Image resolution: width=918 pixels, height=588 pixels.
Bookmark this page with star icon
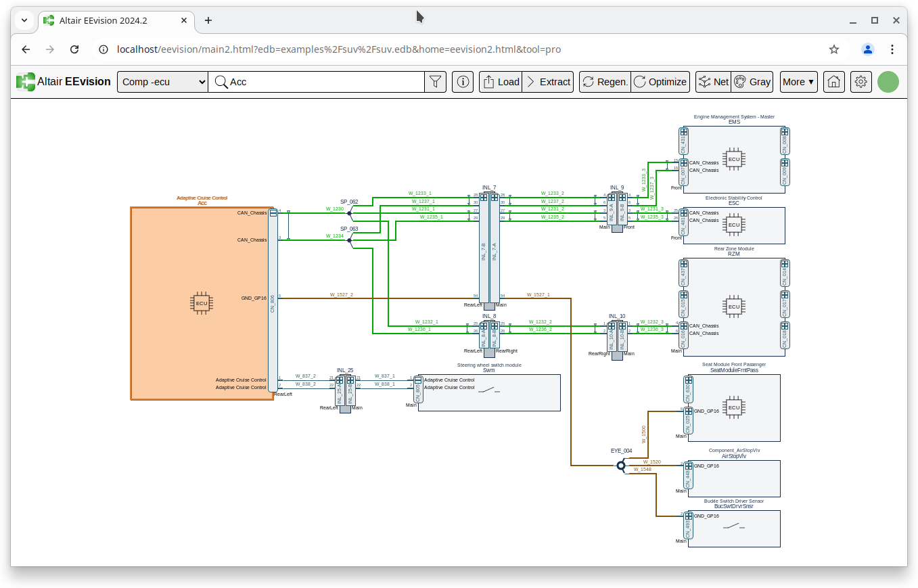click(834, 49)
